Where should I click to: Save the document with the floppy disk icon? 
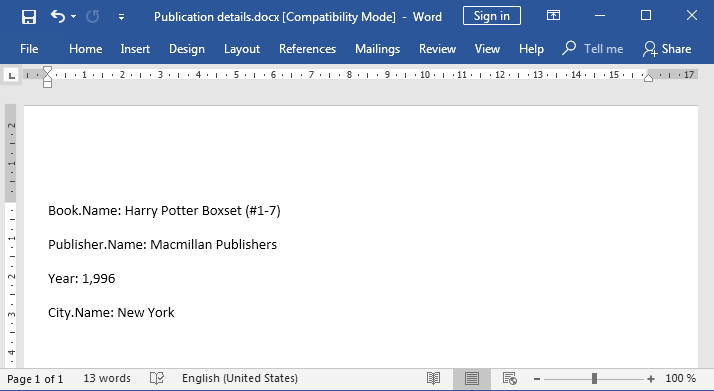[29, 17]
